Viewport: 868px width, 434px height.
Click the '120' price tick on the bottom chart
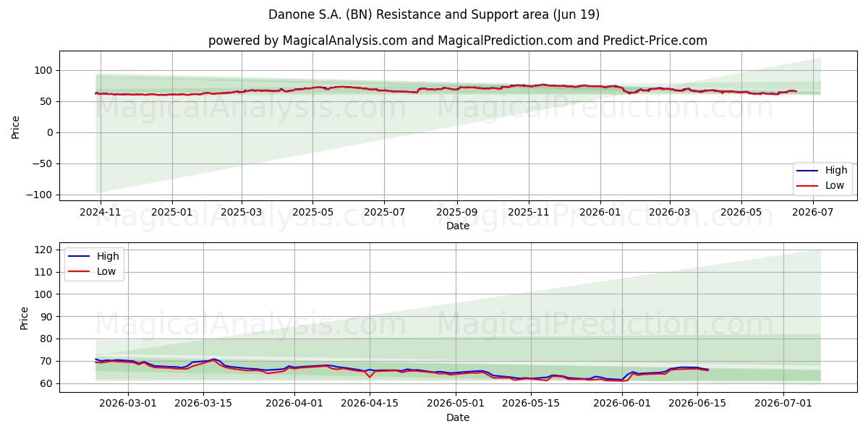point(45,250)
